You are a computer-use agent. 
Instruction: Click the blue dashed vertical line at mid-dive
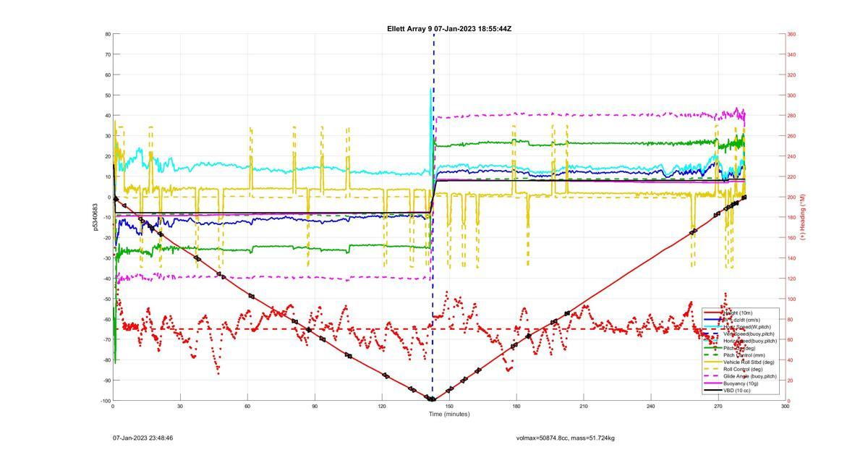click(x=433, y=217)
